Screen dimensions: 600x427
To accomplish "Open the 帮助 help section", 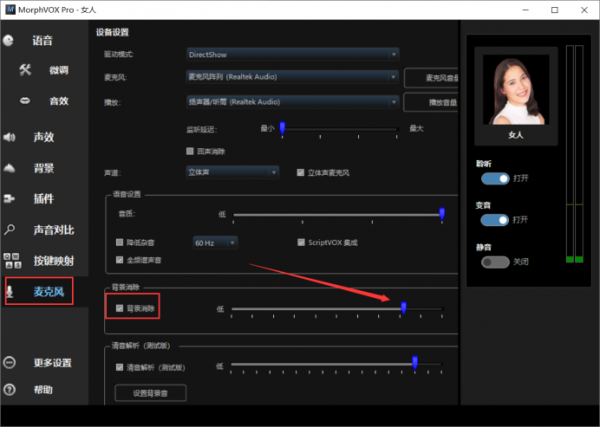I will (x=43, y=390).
